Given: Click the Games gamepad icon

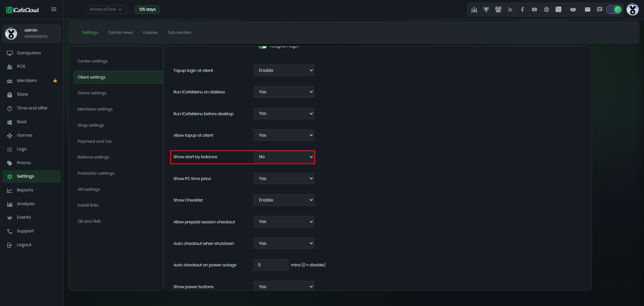Looking at the screenshot, I should [10, 136].
